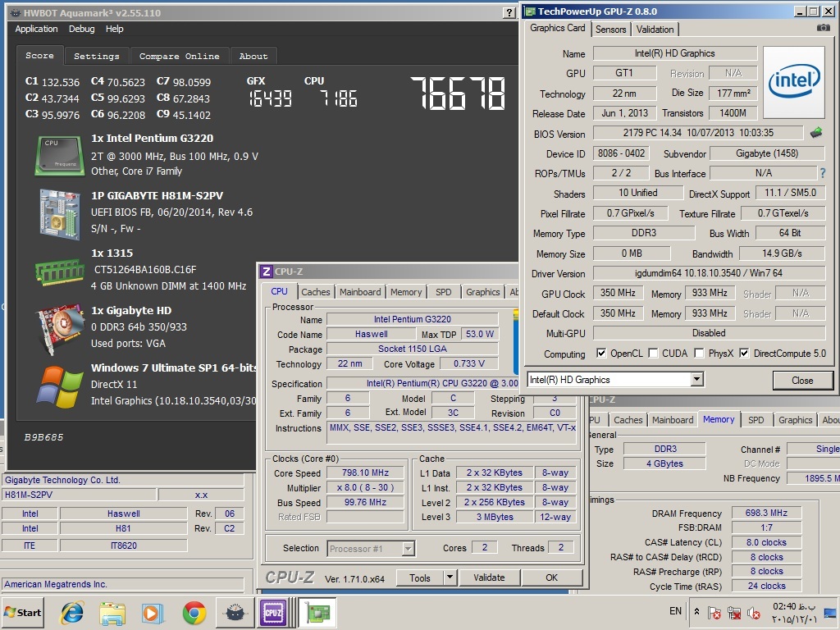
Task: Click the Windows logo icon in Aquamark
Action: [x=59, y=387]
